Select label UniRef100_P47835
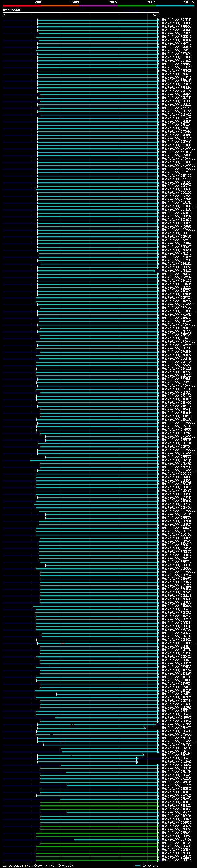 coord(176,294)
